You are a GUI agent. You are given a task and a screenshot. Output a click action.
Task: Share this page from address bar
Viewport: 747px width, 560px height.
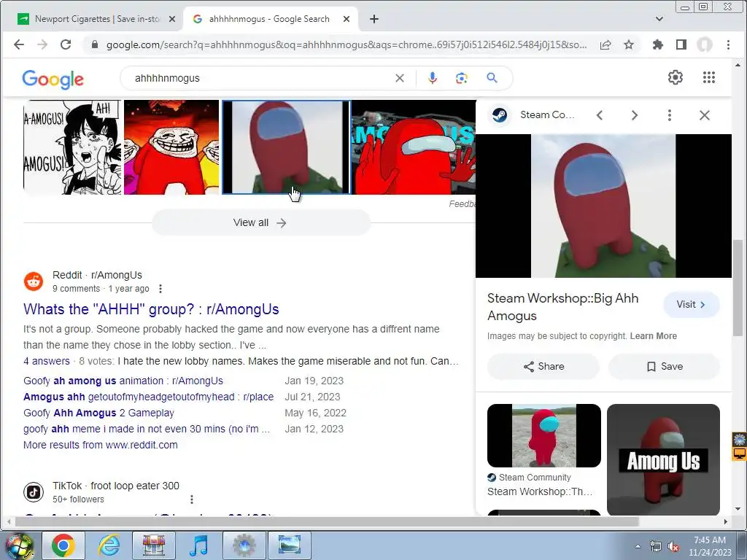pyautogui.click(x=605, y=44)
